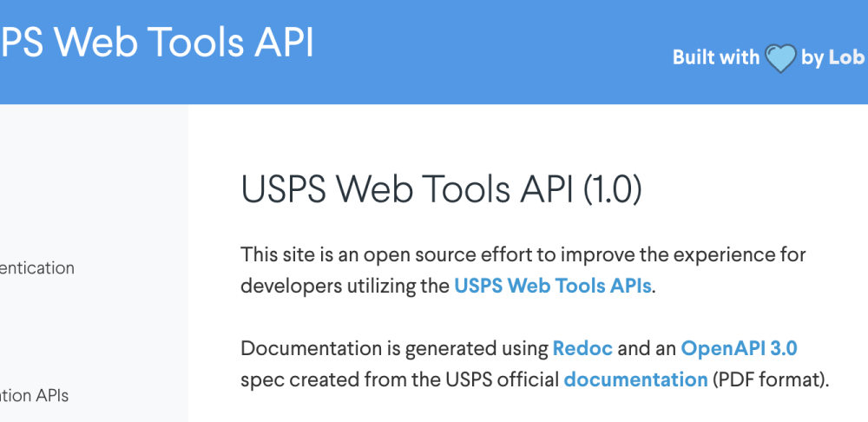Select the sidebar item ending in 'entication'
The image size is (868, 422).
point(37,268)
